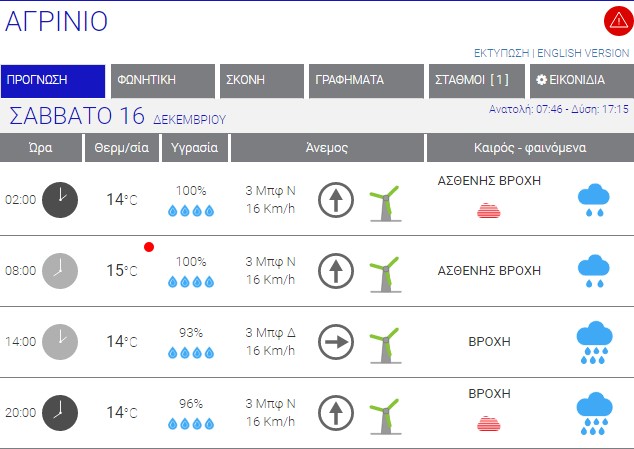
Task: Open the ΠΡΟΓΝΩΣΗ tab
Action: [53, 81]
